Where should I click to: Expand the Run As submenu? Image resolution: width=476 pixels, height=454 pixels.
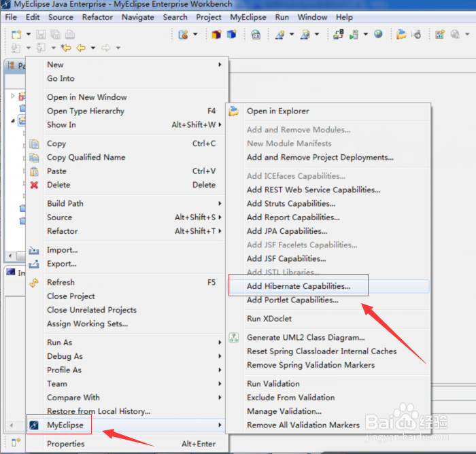point(135,343)
